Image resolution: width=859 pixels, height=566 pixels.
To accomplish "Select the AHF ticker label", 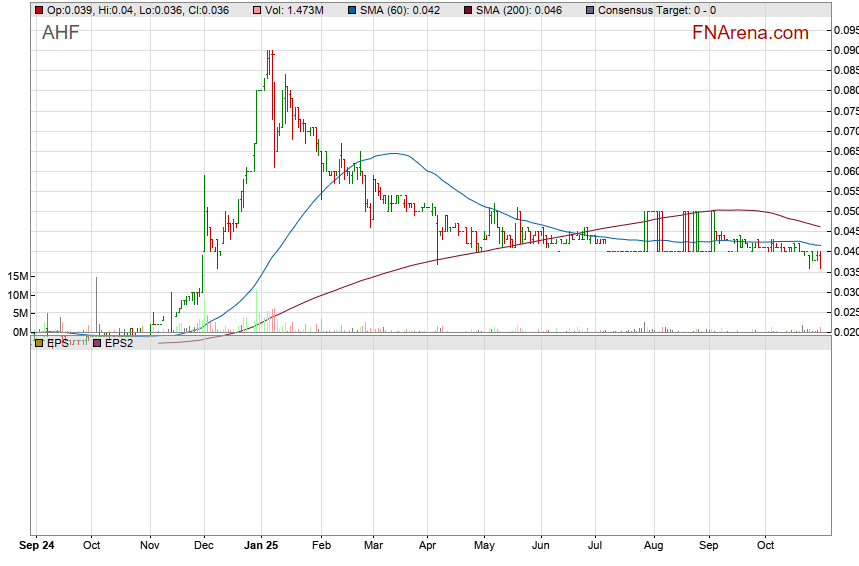I will point(60,33).
